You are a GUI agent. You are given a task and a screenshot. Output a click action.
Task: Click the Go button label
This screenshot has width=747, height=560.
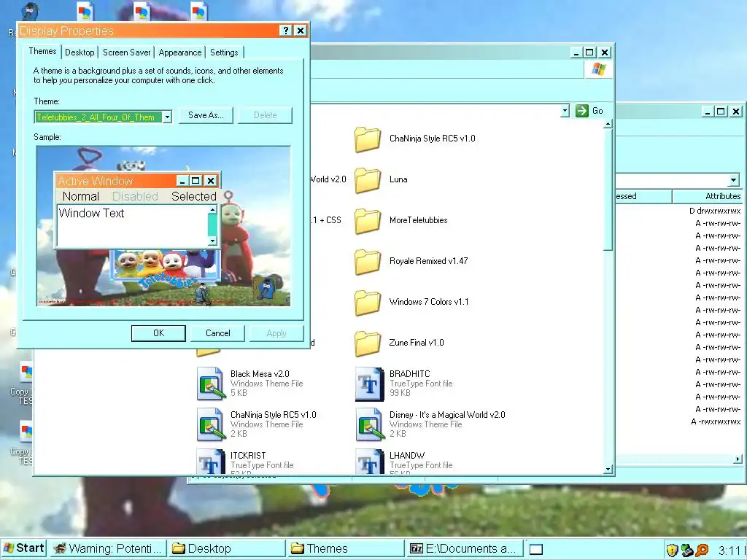pos(597,111)
